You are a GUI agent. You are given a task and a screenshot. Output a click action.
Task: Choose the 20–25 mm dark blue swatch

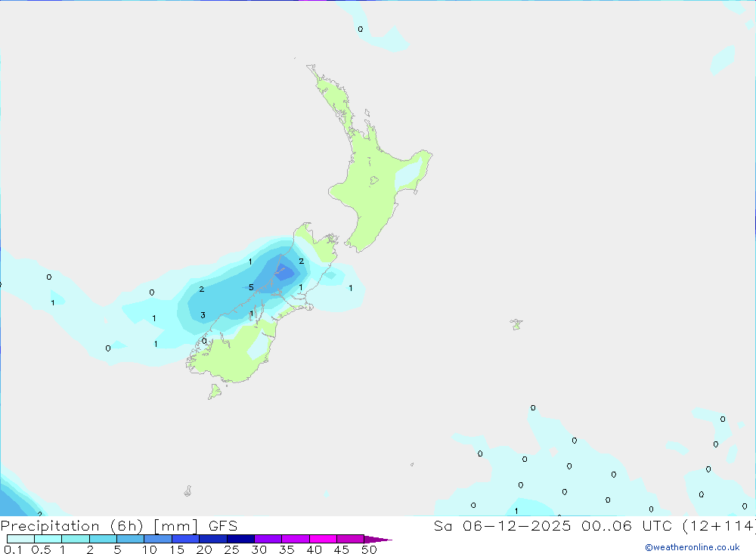213,539
